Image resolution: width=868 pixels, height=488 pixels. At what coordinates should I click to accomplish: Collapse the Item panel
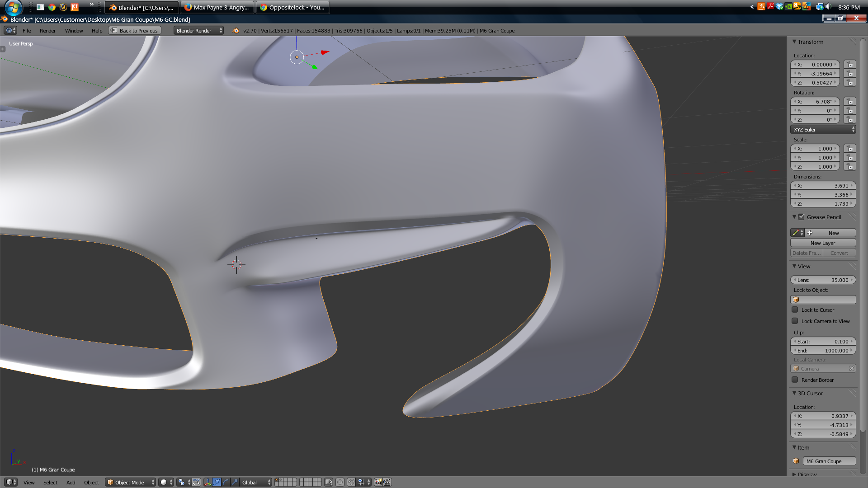click(794, 447)
